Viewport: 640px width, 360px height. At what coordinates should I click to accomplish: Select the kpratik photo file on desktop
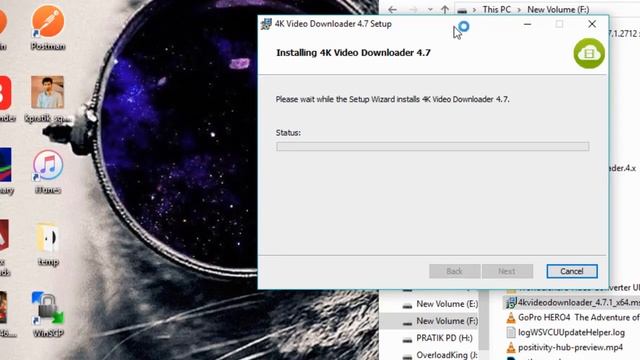pos(48,100)
